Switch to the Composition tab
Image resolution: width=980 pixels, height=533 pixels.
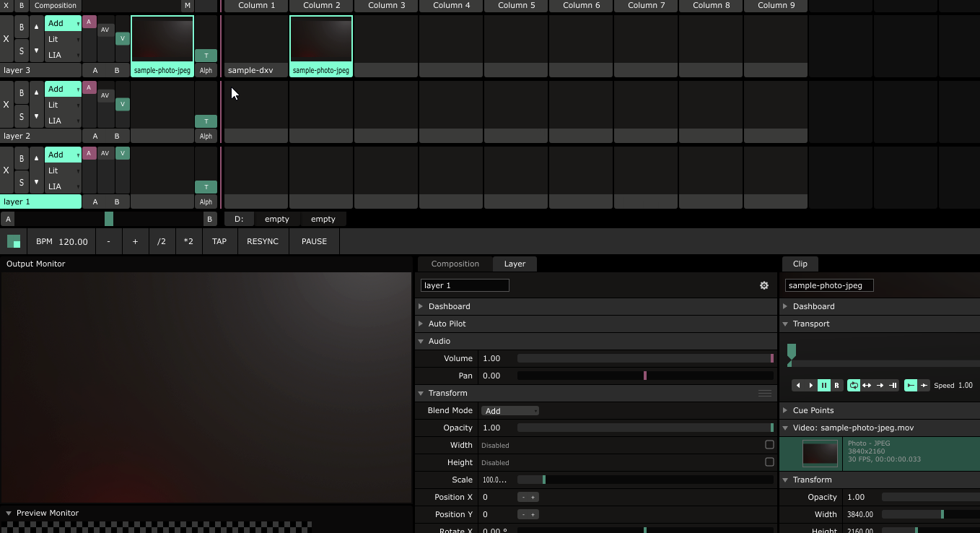[x=455, y=264]
